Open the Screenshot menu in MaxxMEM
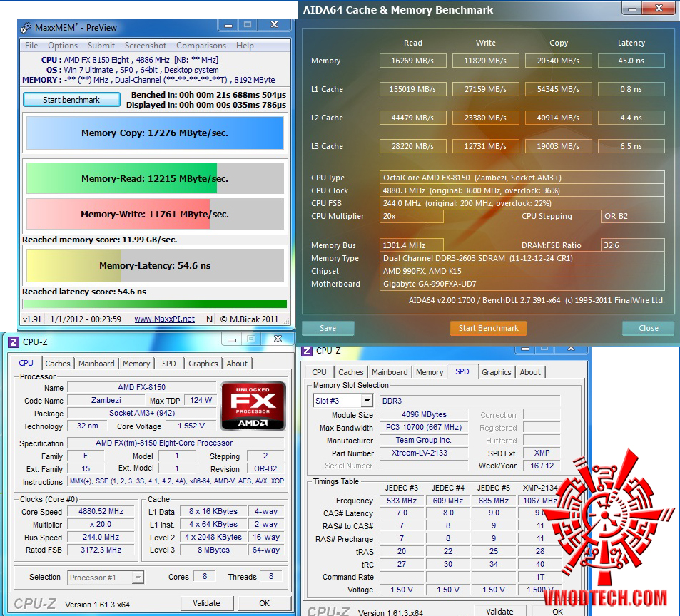Image resolution: width=680 pixels, height=616 pixels. [146, 46]
